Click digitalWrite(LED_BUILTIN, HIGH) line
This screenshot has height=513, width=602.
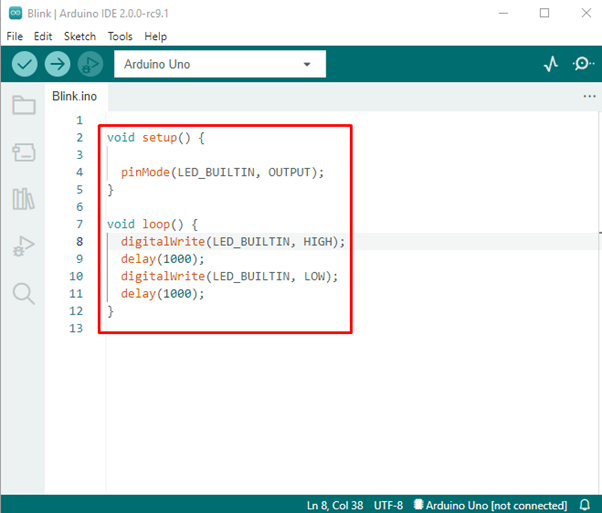(233, 242)
